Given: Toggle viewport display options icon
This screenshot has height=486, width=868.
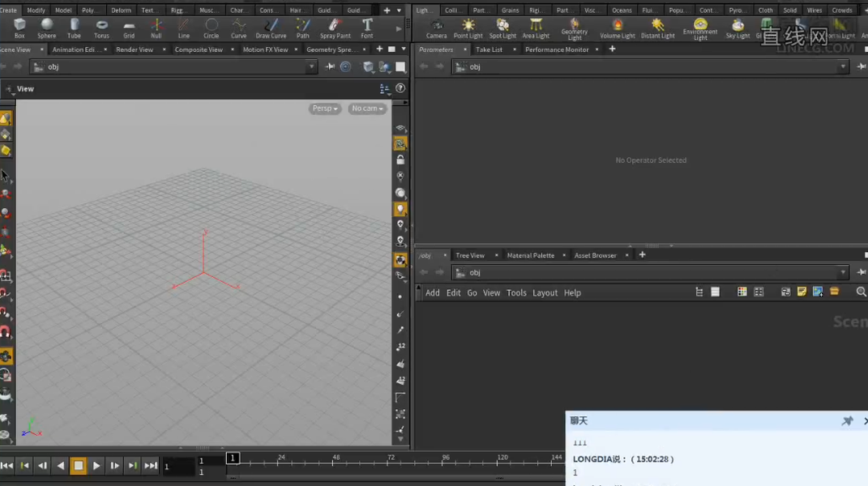Looking at the screenshot, I should pos(384,88).
